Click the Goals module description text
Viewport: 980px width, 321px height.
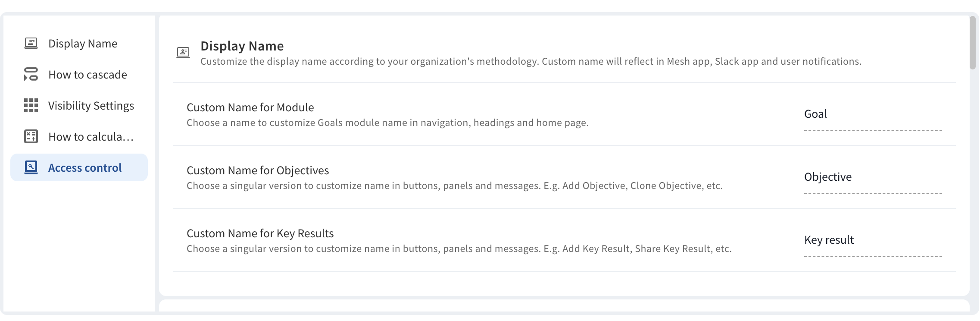(387, 123)
